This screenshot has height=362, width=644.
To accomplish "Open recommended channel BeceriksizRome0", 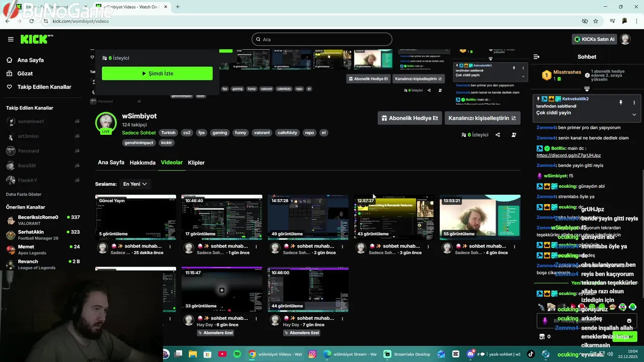I will pos(43,220).
